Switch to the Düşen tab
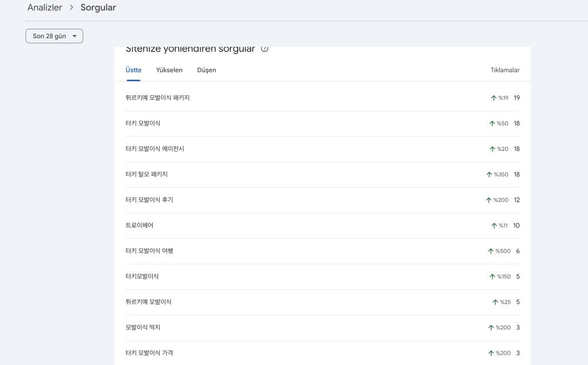 point(206,70)
